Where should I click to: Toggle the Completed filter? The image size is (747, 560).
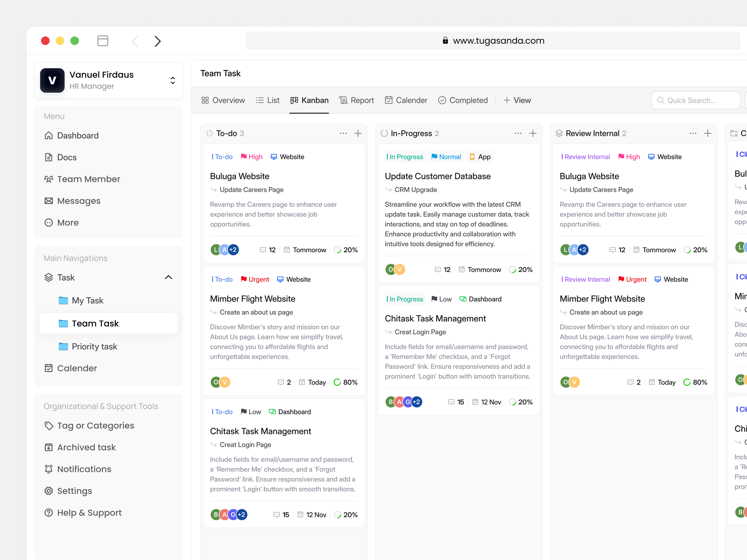pos(463,100)
